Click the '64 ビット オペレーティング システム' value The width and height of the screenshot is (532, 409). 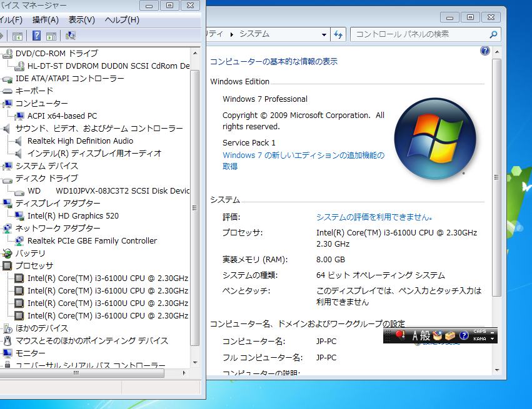pos(380,275)
